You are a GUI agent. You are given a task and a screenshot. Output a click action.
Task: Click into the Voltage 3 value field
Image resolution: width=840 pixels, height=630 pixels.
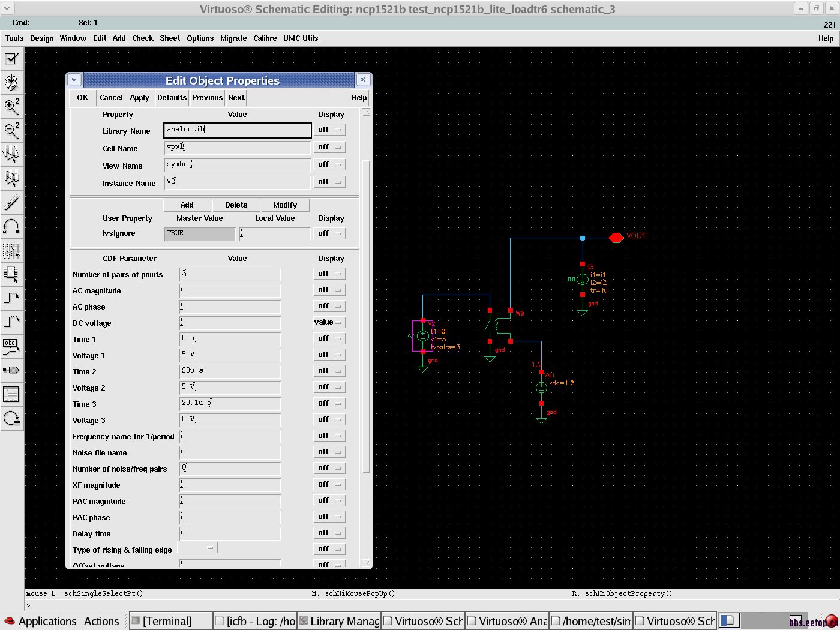230,419
